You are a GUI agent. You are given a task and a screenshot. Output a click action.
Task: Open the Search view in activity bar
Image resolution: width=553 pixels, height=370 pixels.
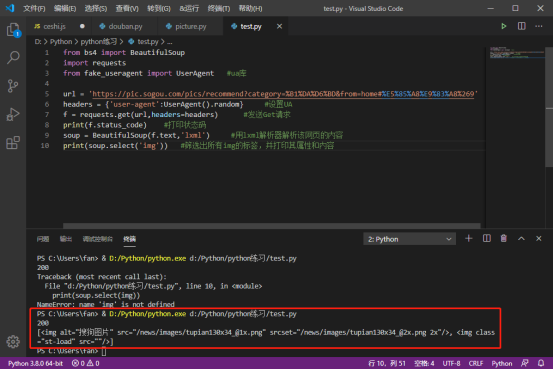click(x=13, y=57)
